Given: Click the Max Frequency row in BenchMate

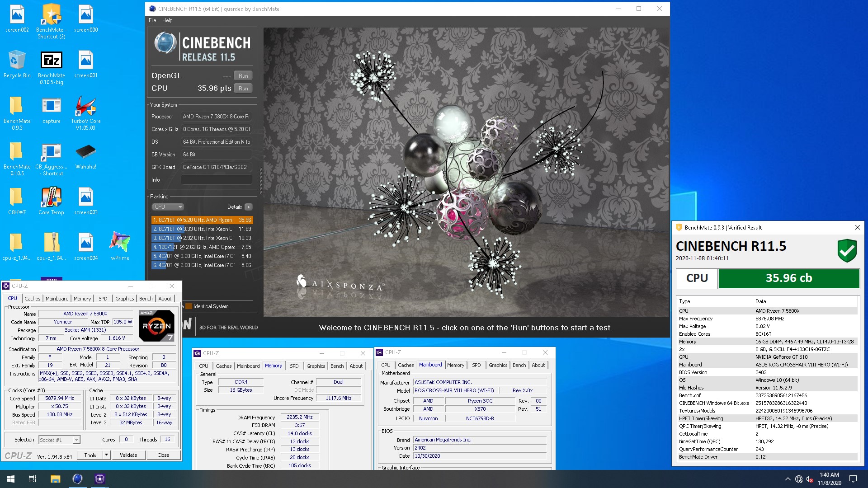Looking at the screenshot, I should point(767,319).
